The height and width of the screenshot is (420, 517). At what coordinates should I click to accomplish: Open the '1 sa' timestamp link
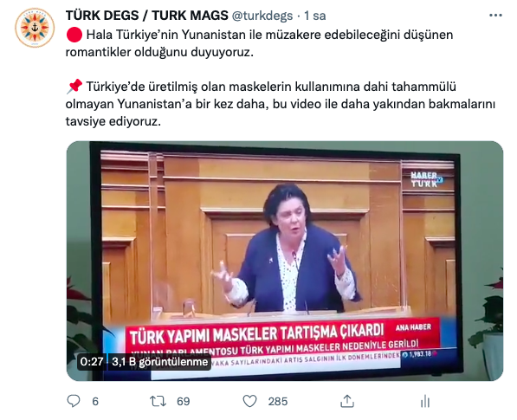point(314,16)
